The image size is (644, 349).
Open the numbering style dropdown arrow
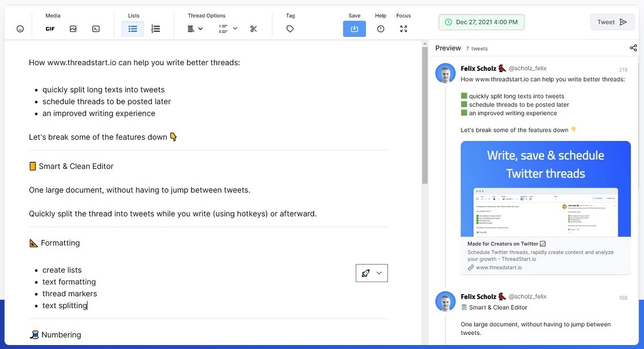(235, 28)
